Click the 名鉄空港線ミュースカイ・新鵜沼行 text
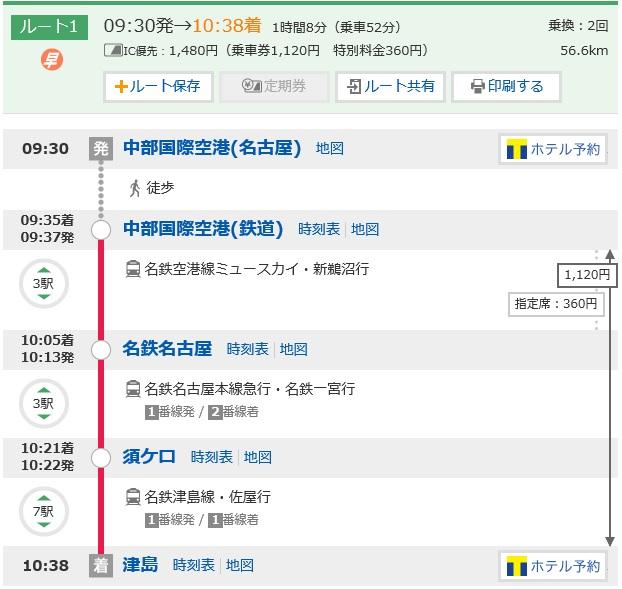This screenshot has height=589, width=622. pyautogui.click(x=257, y=269)
